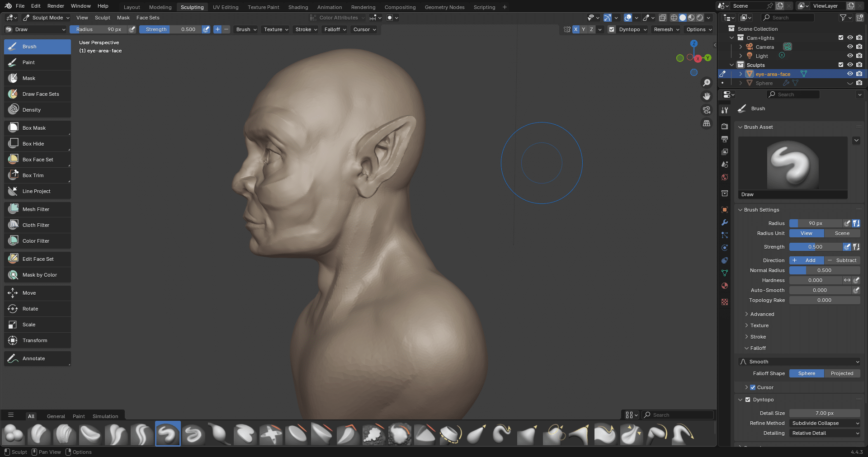Image resolution: width=868 pixels, height=457 pixels.
Task: Open the Falloff curve preset dropdown
Action: pyautogui.click(x=799, y=362)
